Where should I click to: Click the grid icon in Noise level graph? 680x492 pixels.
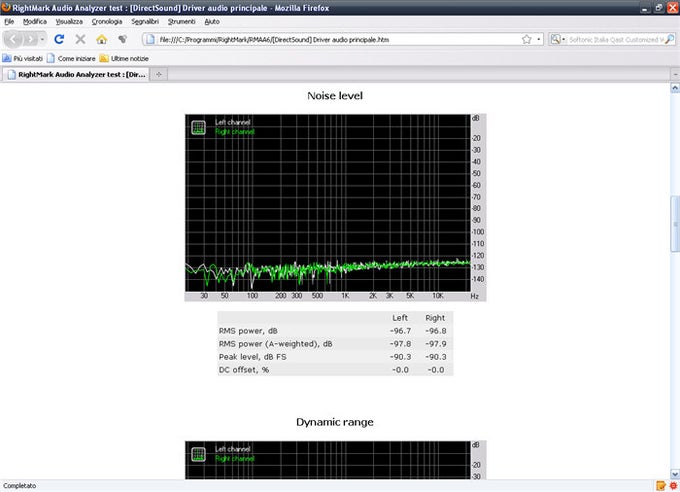click(199, 128)
